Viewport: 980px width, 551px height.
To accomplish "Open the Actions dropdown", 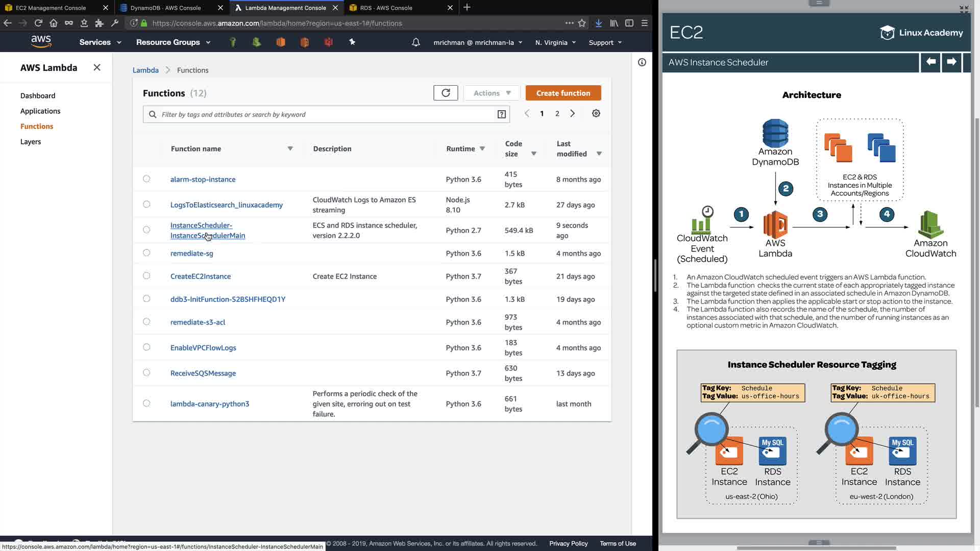I will coord(491,93).
